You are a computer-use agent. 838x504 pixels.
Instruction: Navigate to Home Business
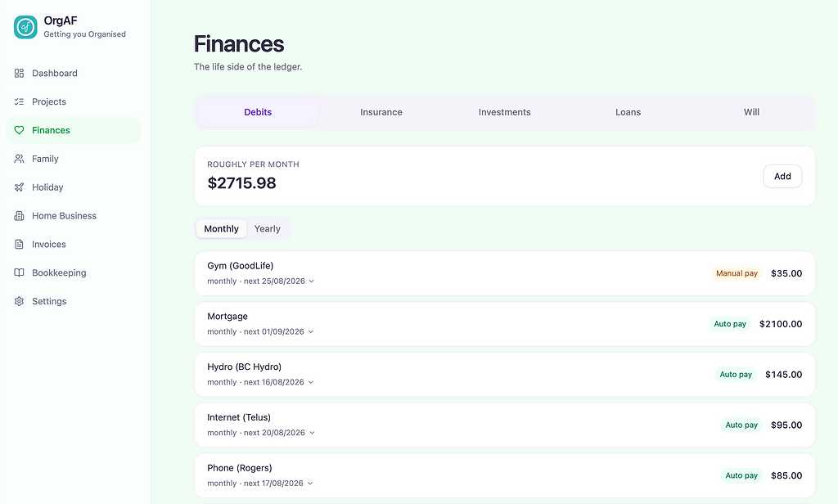(73, 216)
